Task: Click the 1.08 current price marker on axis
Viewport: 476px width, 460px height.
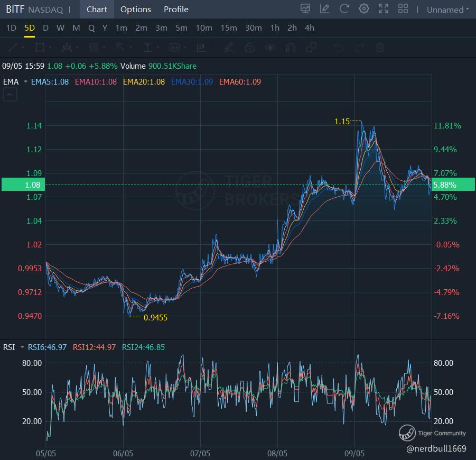Action: point(22,185)
